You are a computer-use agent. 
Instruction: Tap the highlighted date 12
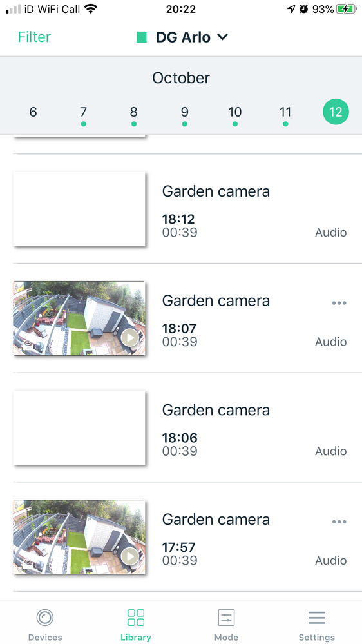[336, 112]
